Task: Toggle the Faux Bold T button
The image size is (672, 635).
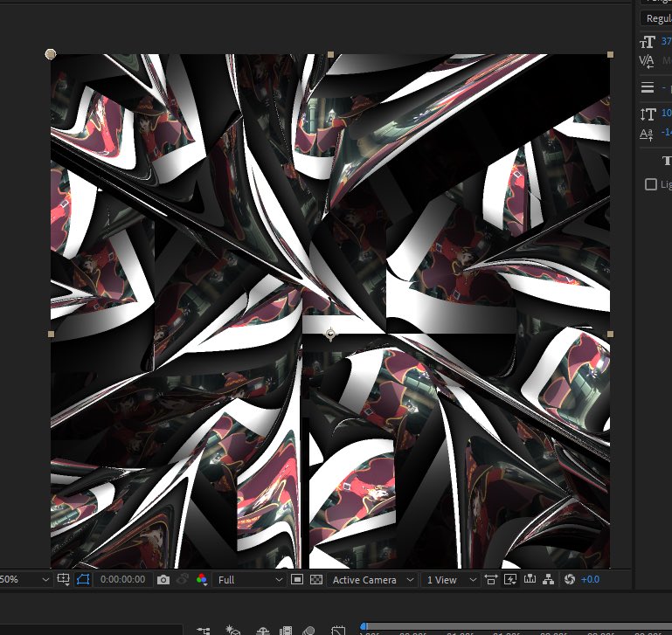Action: [667, 161]
